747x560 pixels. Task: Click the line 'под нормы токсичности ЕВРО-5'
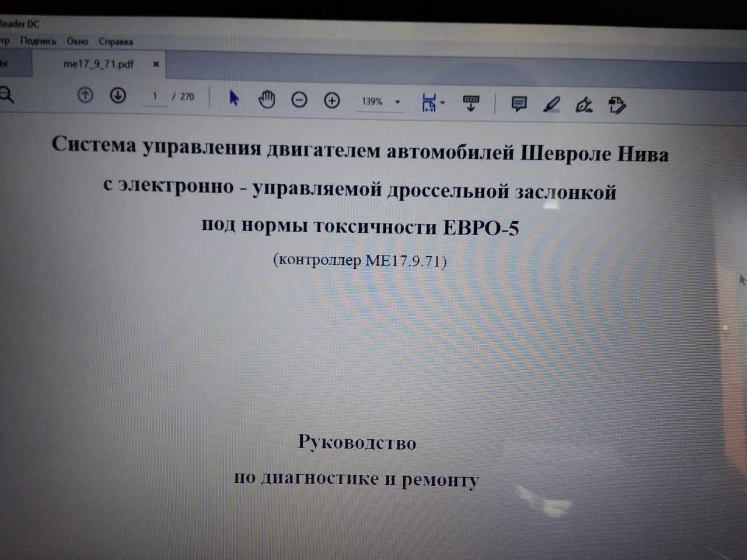point(360,226)
